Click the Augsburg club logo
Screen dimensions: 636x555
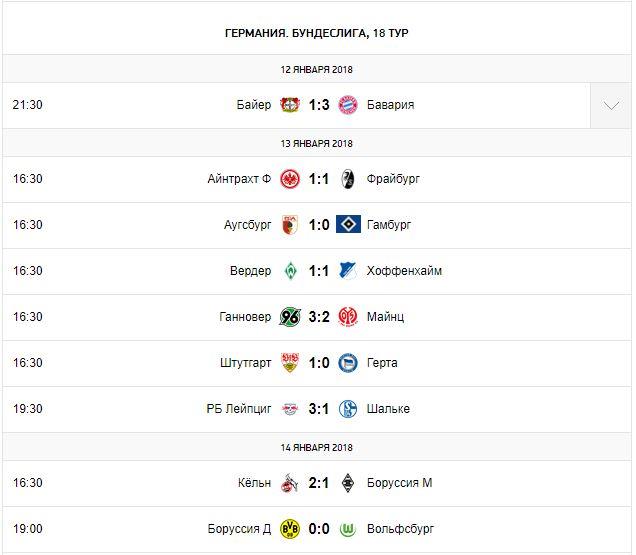(290, 225)
